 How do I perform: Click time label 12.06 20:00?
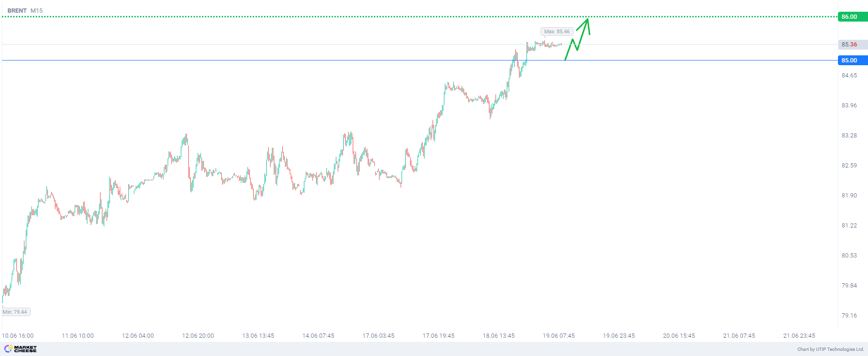[x=198, y=336]
